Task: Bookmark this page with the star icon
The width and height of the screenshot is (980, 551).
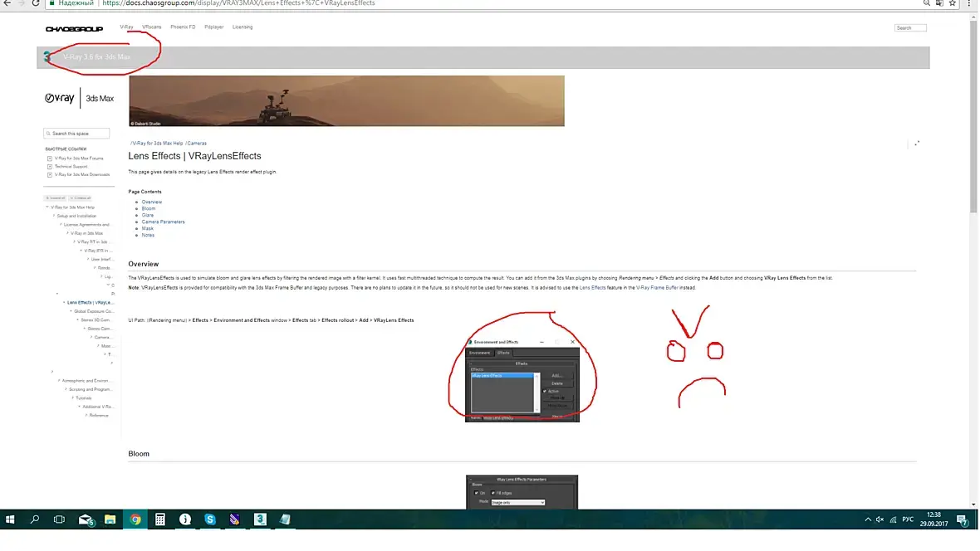Action: pos(953,3)
